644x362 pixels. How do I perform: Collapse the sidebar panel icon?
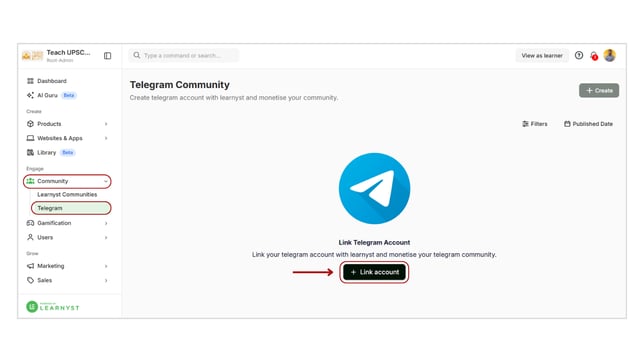[107, 56]
